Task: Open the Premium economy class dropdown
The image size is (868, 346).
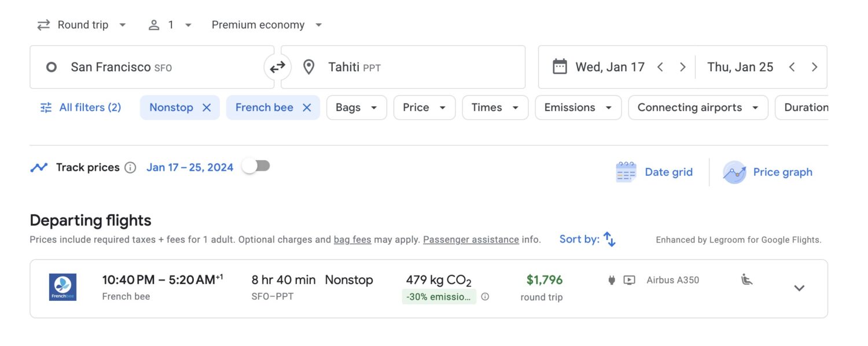Action: (x=267, y=25)
